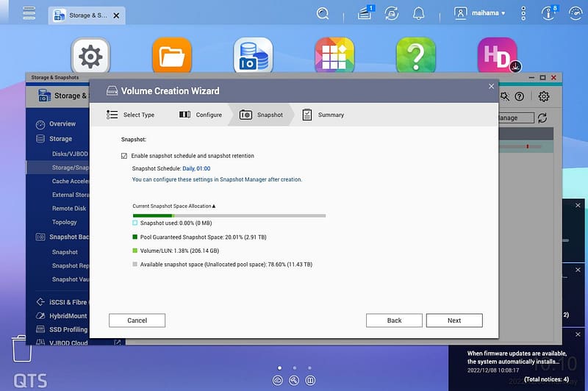Open the info icon with badge 8
Screen dimensions: 588x391
pos(549,12)
